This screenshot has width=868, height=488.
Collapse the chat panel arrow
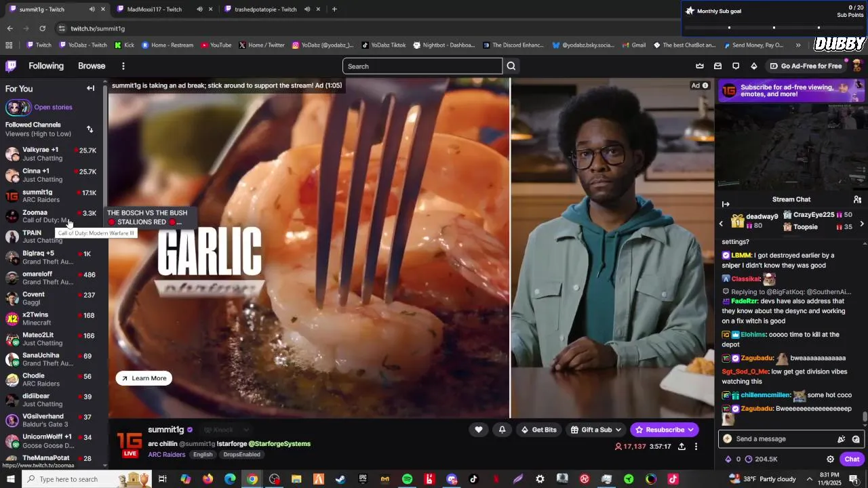(x=726, y=204)
